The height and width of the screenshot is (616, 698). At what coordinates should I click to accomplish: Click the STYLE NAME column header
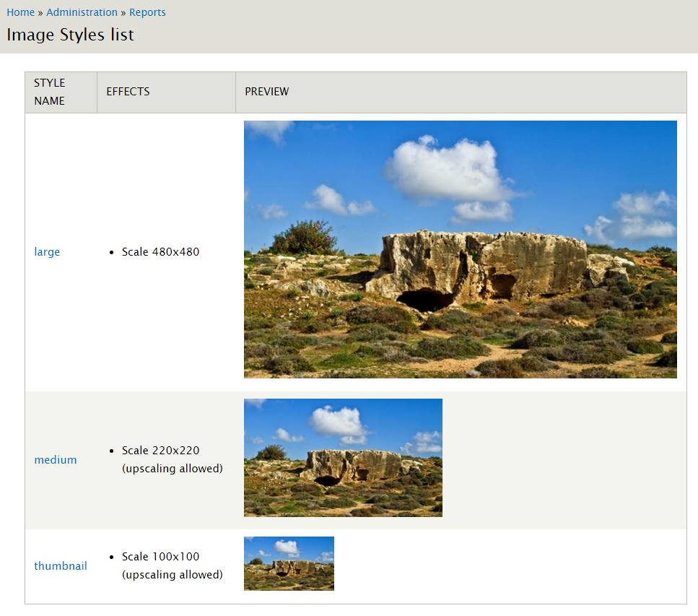(49, 92)
